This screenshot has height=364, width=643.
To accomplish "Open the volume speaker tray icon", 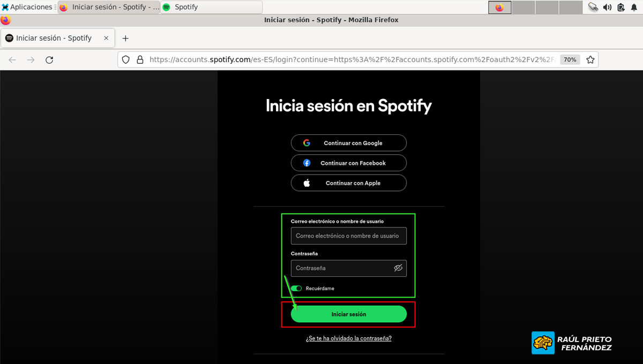I will click(x=607, y=7).
